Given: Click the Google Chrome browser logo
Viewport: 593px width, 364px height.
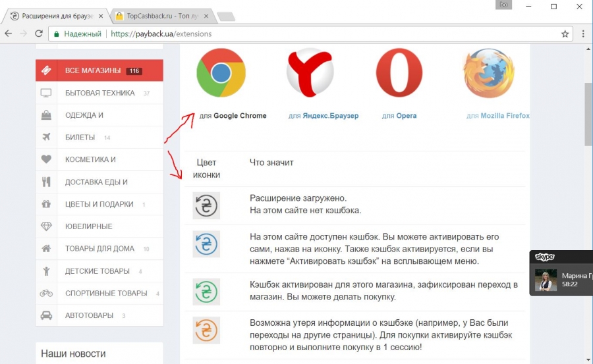Looking at the screenshot, I should [x=221, y=72].
